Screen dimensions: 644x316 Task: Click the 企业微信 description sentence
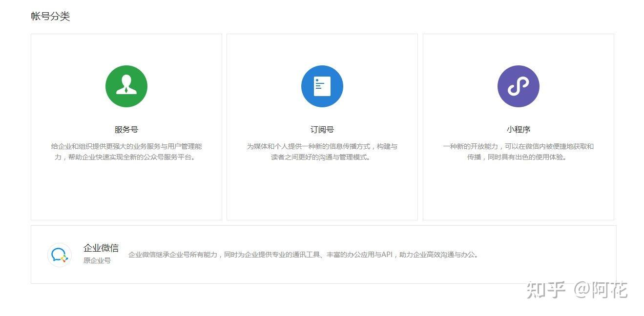point(303,255)
